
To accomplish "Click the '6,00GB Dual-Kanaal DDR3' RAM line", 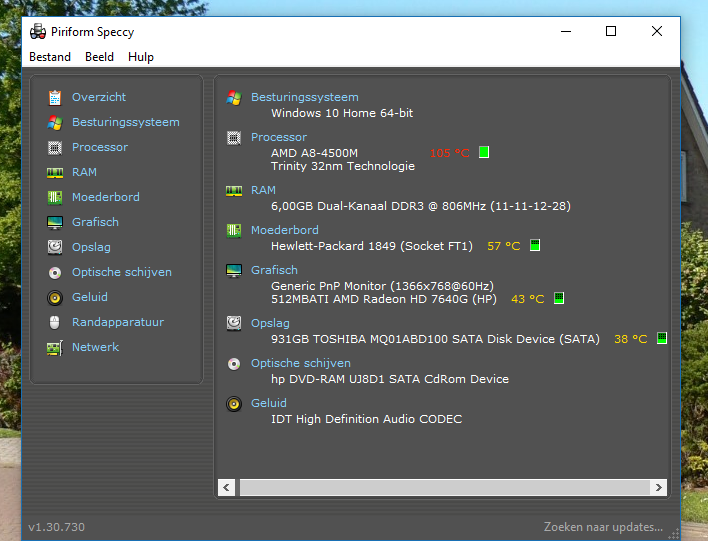I will [x=421, y=206].
